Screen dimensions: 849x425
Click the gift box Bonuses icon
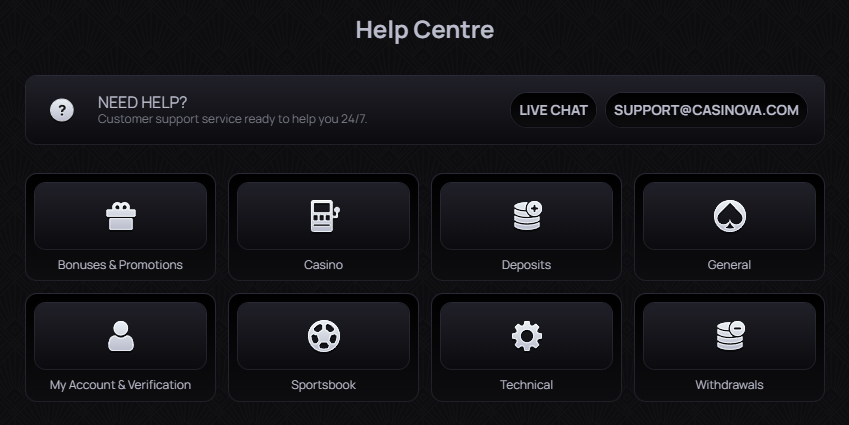coord(121,216)
